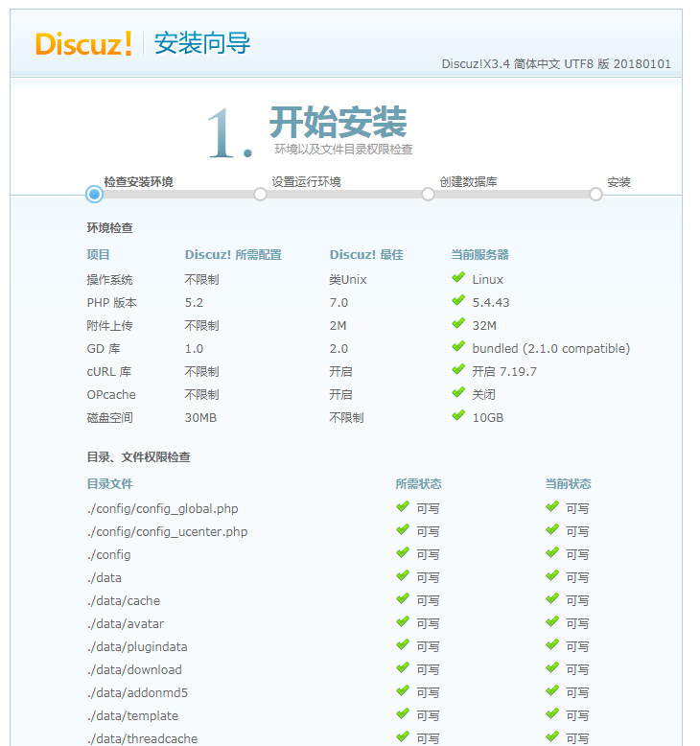
Task: Click the green check beside bundled GD version
Action: point(458,346)
